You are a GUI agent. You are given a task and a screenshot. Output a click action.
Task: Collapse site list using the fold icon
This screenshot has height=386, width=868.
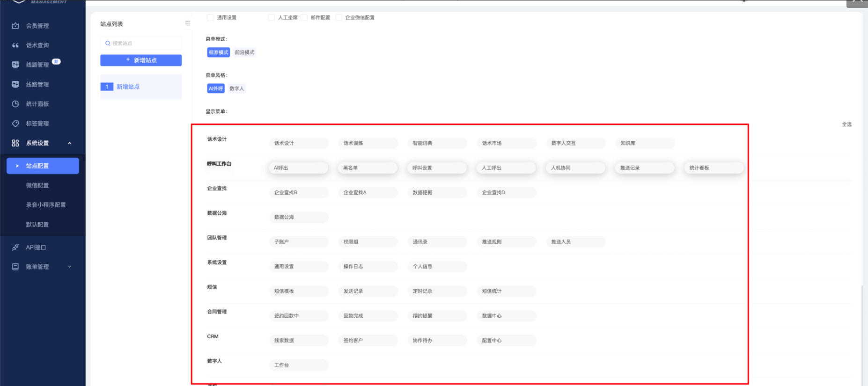tap(188, 23)
